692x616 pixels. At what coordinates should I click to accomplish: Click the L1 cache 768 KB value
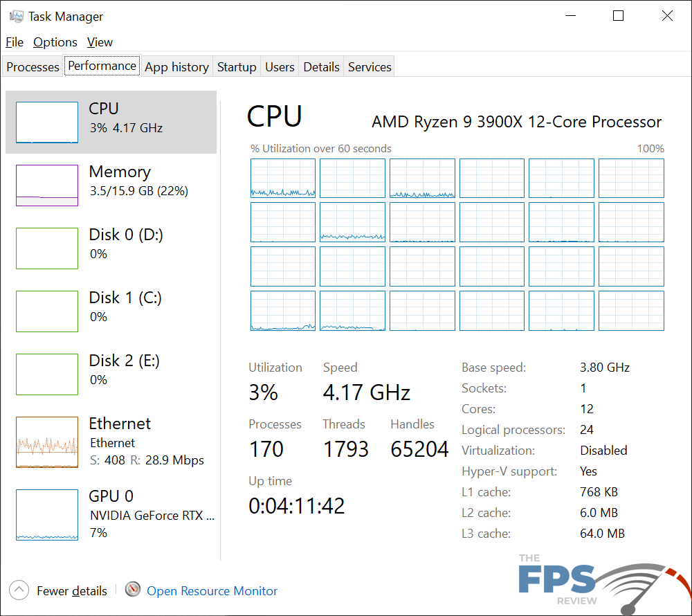click(x=599, y=492)
